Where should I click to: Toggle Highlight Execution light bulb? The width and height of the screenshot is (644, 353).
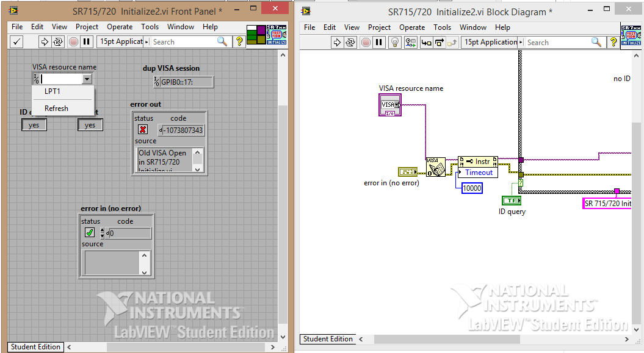point(395,42)
